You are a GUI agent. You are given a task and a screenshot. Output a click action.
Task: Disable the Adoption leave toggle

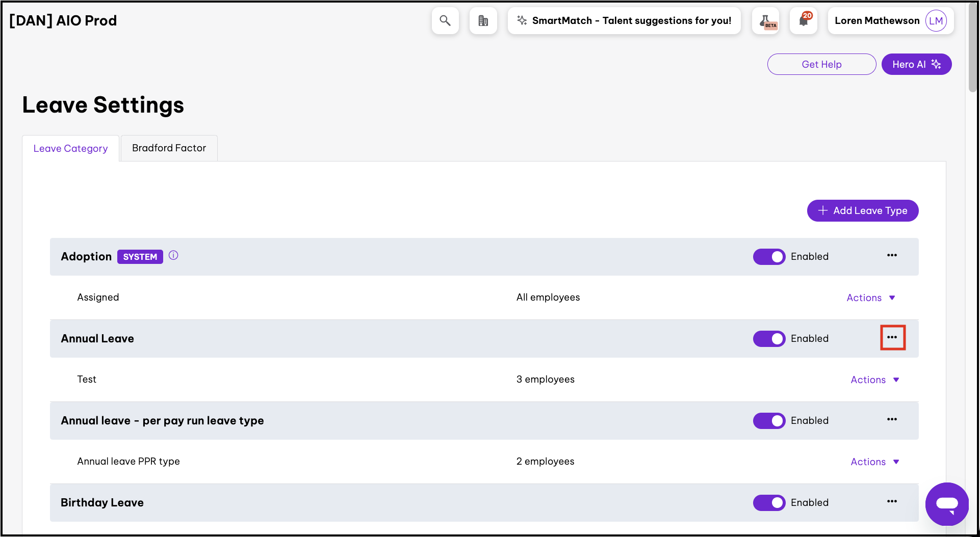[769, 257]
